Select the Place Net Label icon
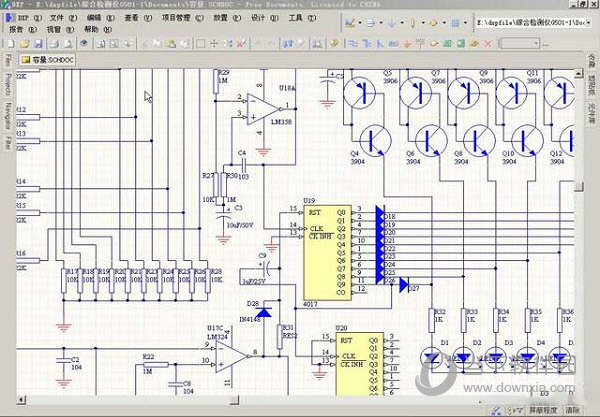Viewport: 600px width, 417px height. pos(393,44)
